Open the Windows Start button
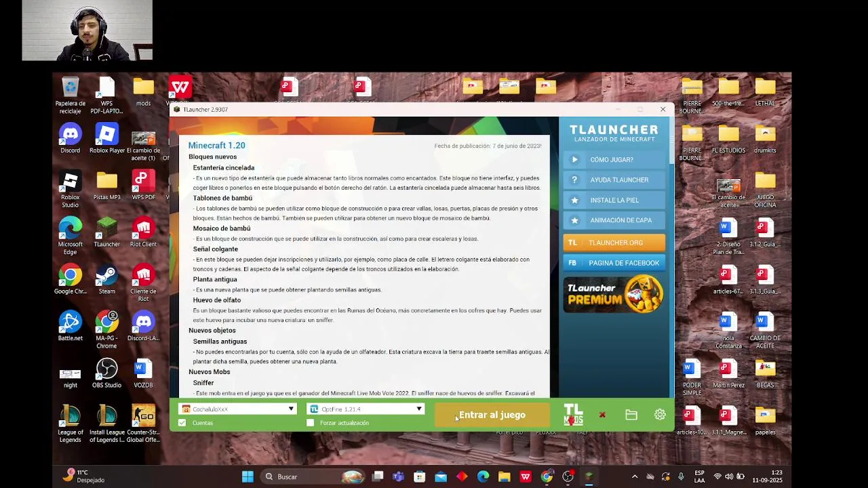868x488 pixels. pyautogui.click(x=248, y=477)
